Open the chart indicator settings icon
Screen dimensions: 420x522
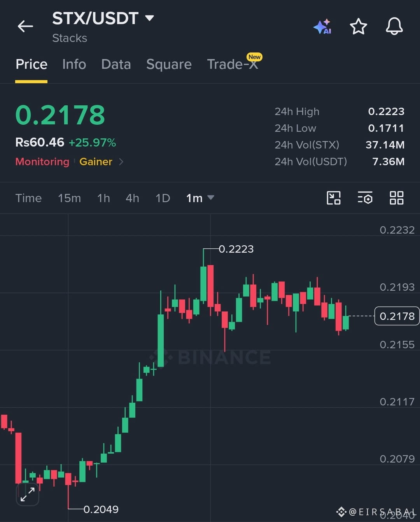pyautogui.click(x=365, y=198)
